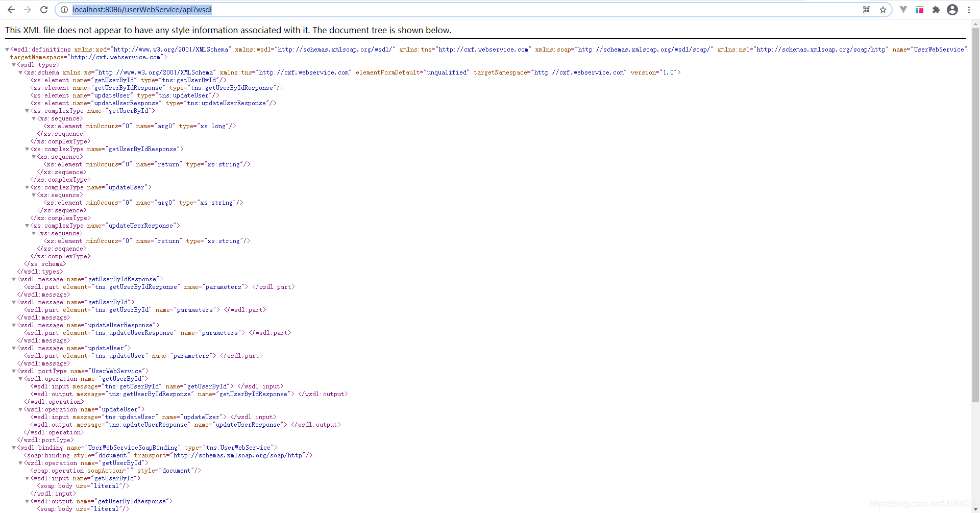The height and width of the screenshot is (513, 980).
Task: Click the scrollbar up arrow
Action: pos(975,23)
